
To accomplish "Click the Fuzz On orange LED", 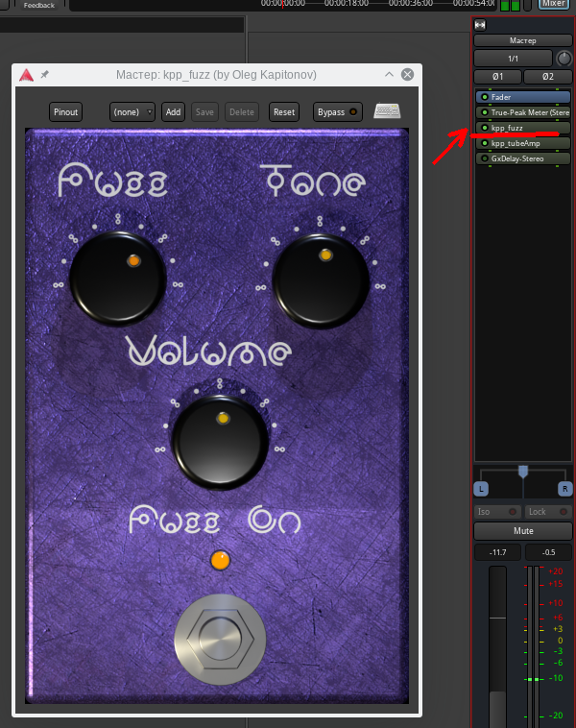I will click(220, 560).
